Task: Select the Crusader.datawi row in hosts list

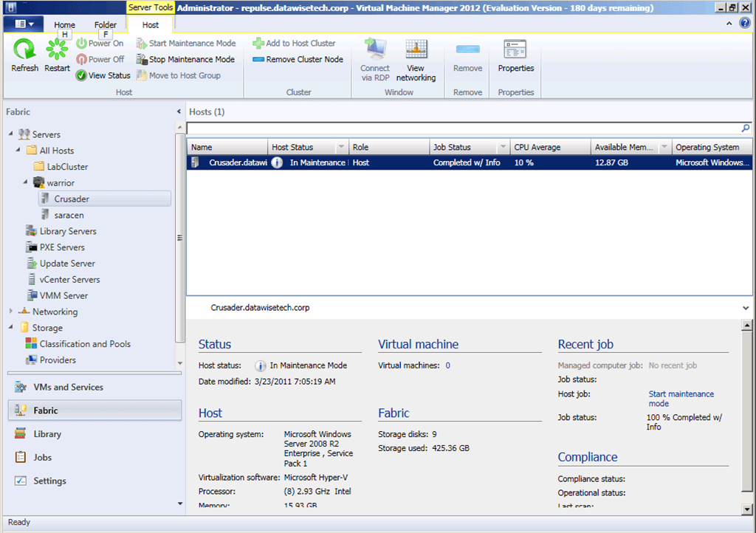Action: [x=470, y=162]
